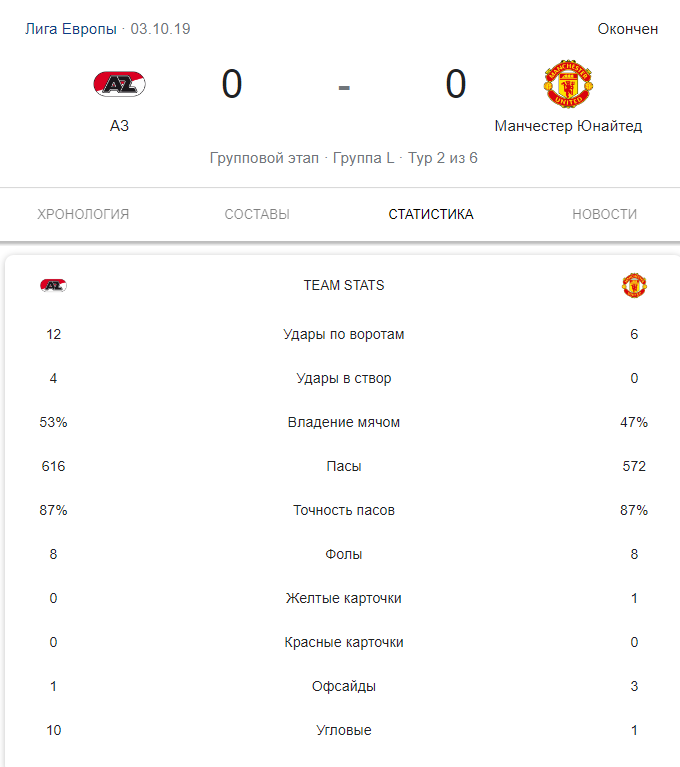The height and width of the screenshot is (767, 680).
Task: Click the АЗ team name under logo
Action: click(x=119, y=126)
